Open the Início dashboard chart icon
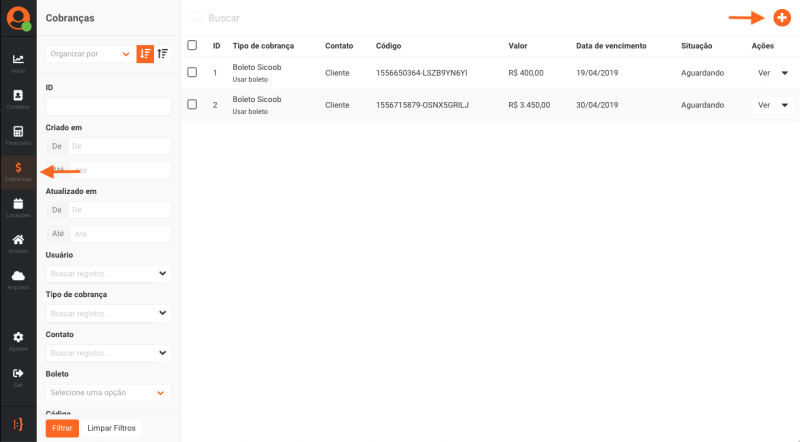Image resolution: width=800 pixels, height=442 pixels. coord(18,61)
